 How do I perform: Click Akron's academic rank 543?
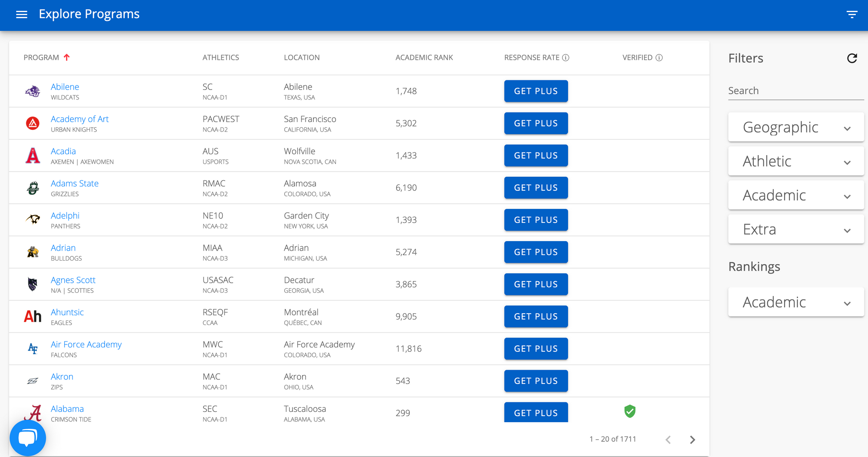403,381
